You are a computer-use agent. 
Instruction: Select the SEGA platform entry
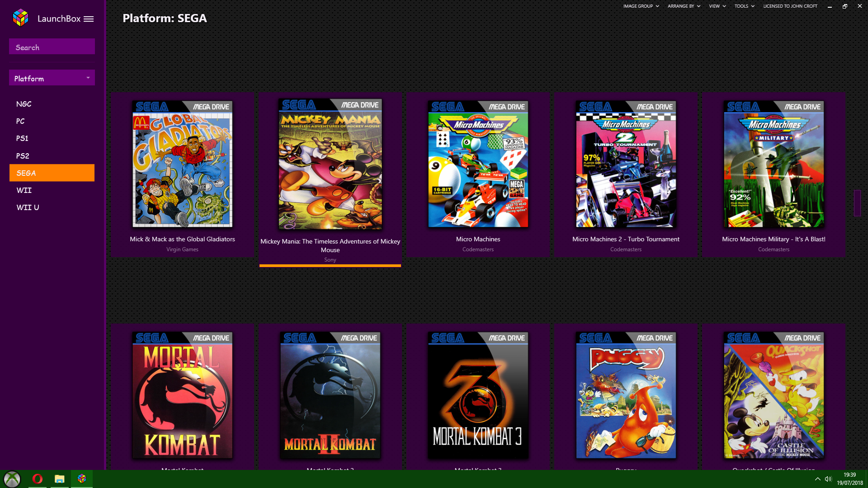(52, 173)
